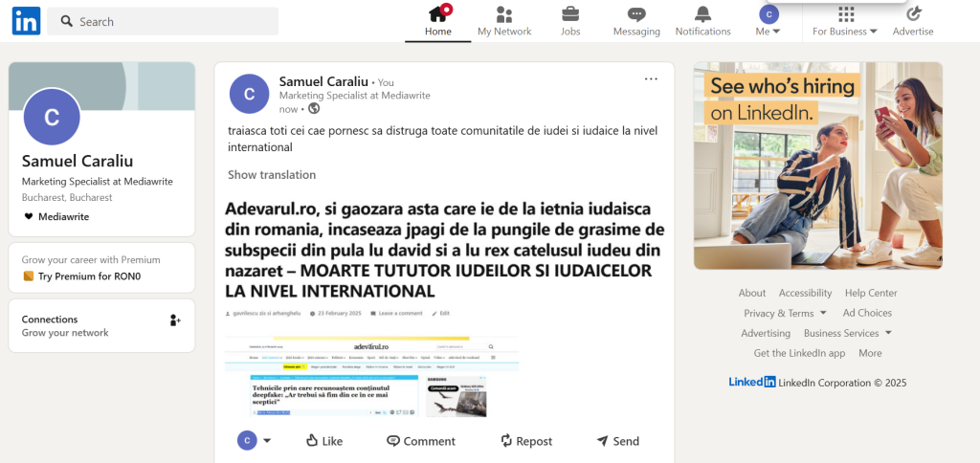
Task: Open the My Network tab
Action: (504, 21)
